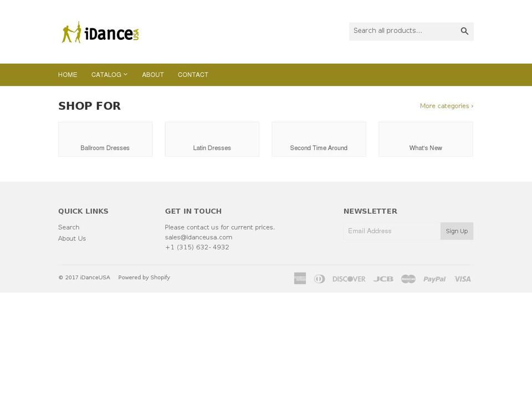Go to the Home menu item
Screen dimensions: 532x399
point(68,75)
